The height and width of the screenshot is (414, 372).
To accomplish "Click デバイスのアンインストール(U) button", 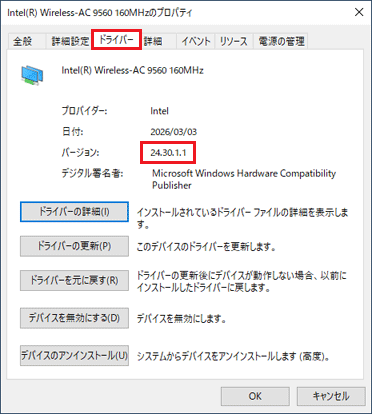I will (74, 355).
